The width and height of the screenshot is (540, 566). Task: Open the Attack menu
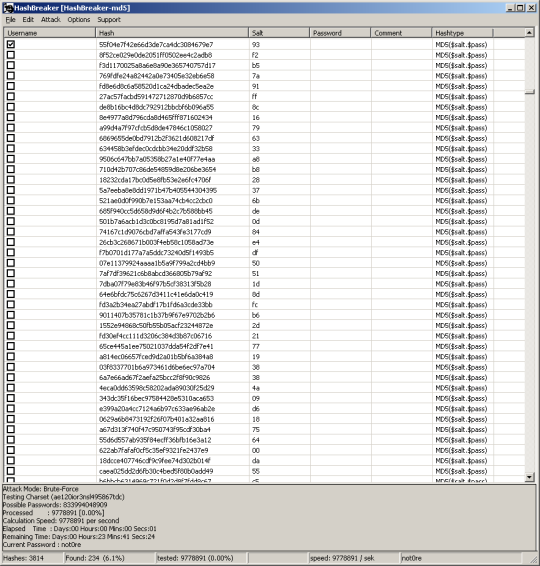(x=51, y=19)
